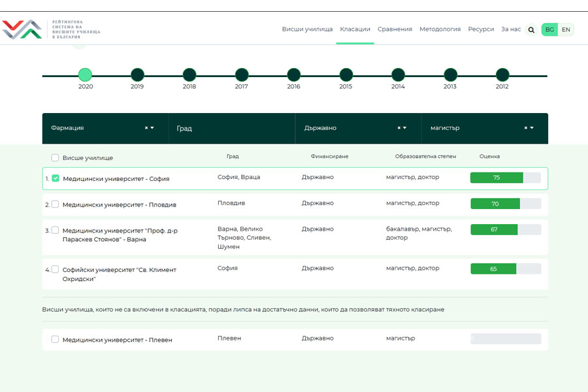Check the Варна medical university checkbox
588x392 pixels.
tap(55, 230)
